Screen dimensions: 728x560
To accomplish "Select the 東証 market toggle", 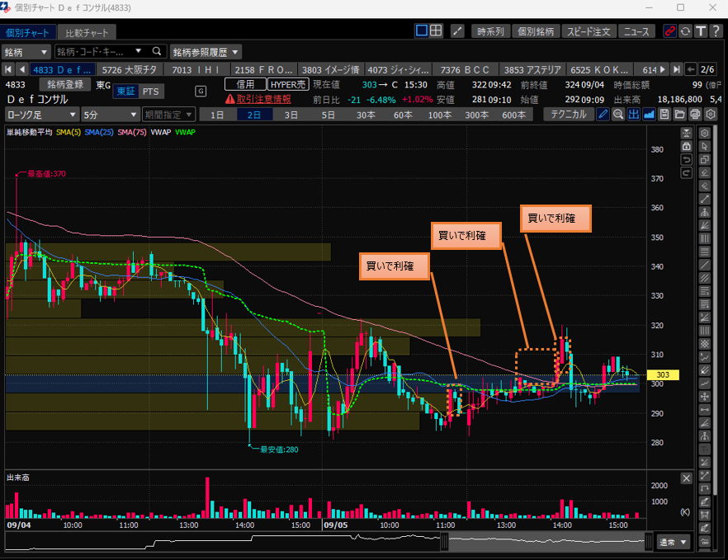I will 125,91.
